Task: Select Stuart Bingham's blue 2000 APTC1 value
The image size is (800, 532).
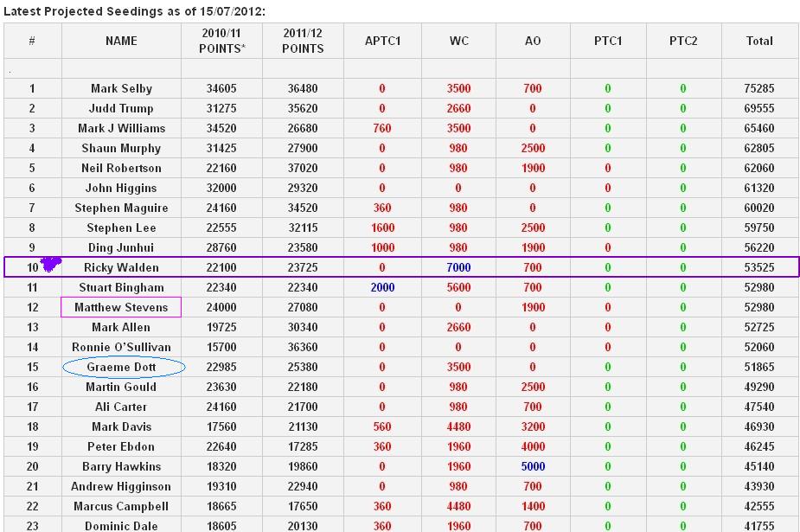Action: pyautogui.click(x=382, y=287)
